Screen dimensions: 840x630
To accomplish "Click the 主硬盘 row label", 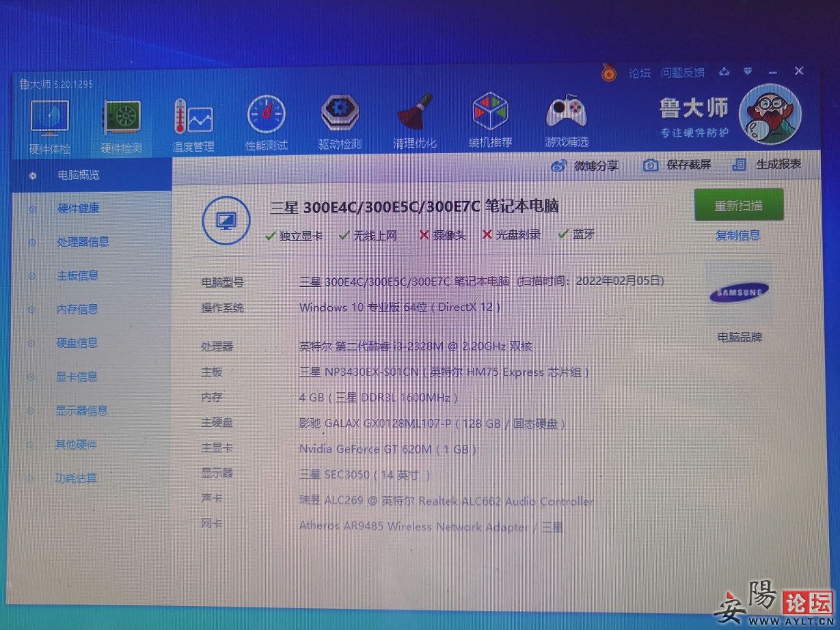I will (217, 423).
